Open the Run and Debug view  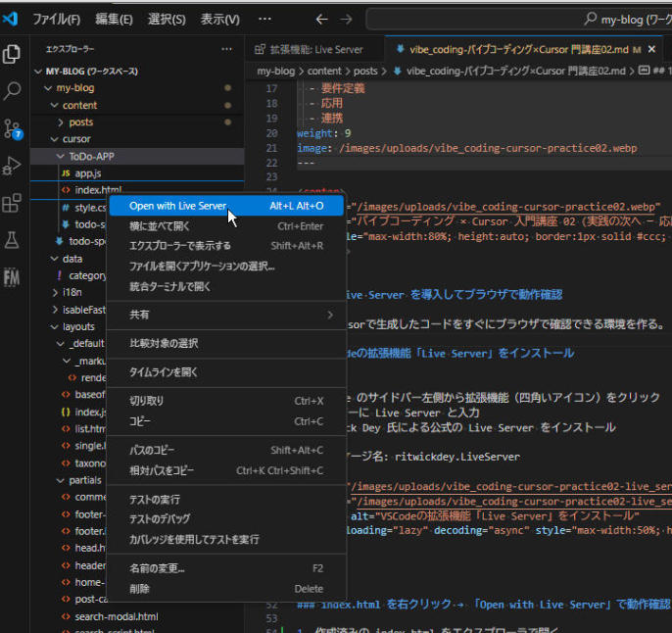click(x=13, y=165)
